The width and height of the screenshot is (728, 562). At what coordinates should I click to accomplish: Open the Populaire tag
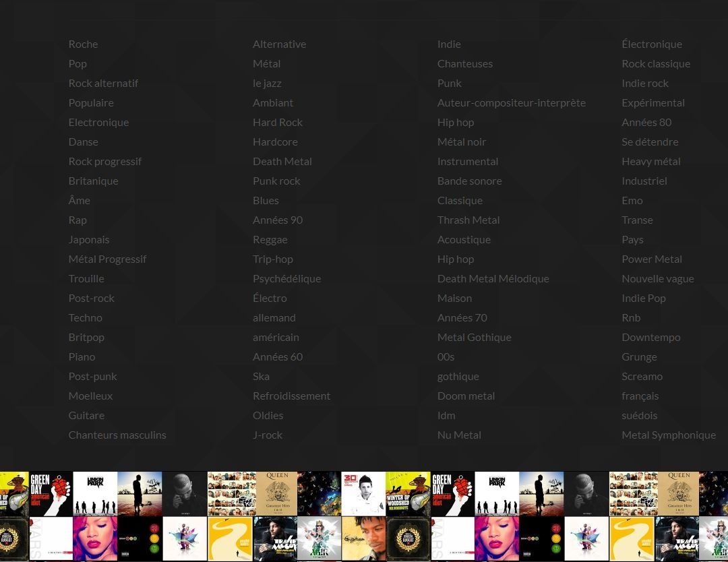[x=91, y=102]
